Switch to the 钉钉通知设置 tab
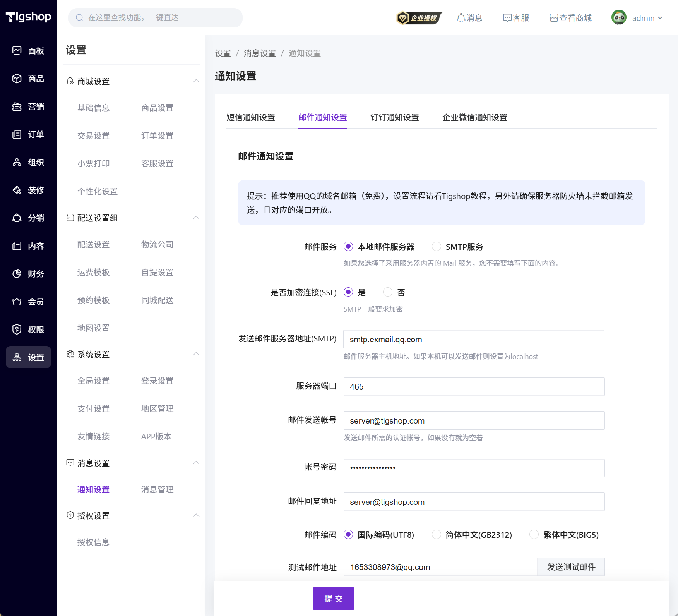This screenshot has height=616, width=678. pos(394,117)
